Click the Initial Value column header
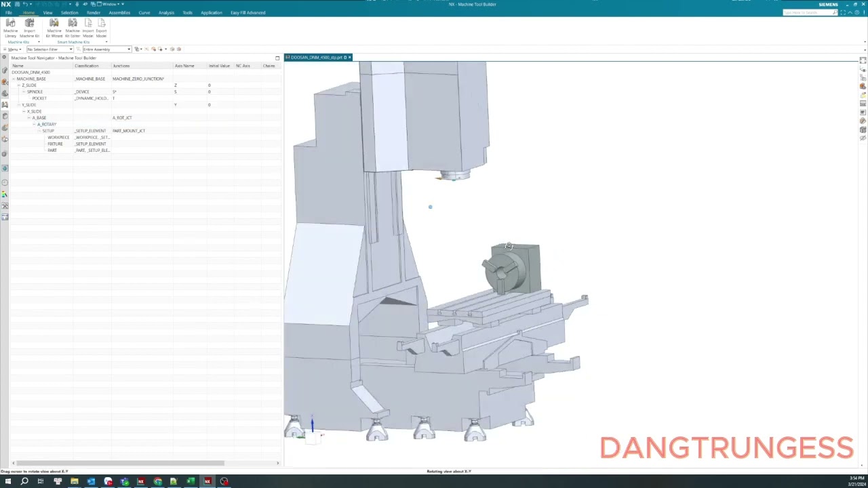The width and height of the screenshot is (868, 488). (x=220, y=66)
